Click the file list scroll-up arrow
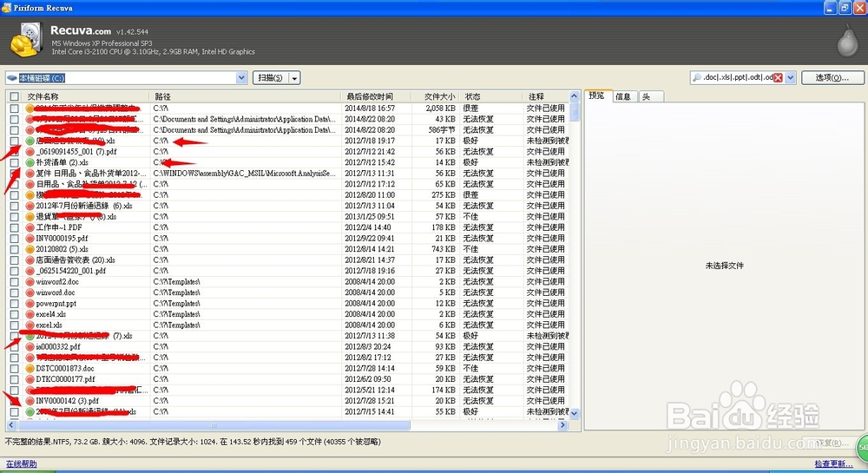This screenshot has width=868, height=473. tap(575, 96)
